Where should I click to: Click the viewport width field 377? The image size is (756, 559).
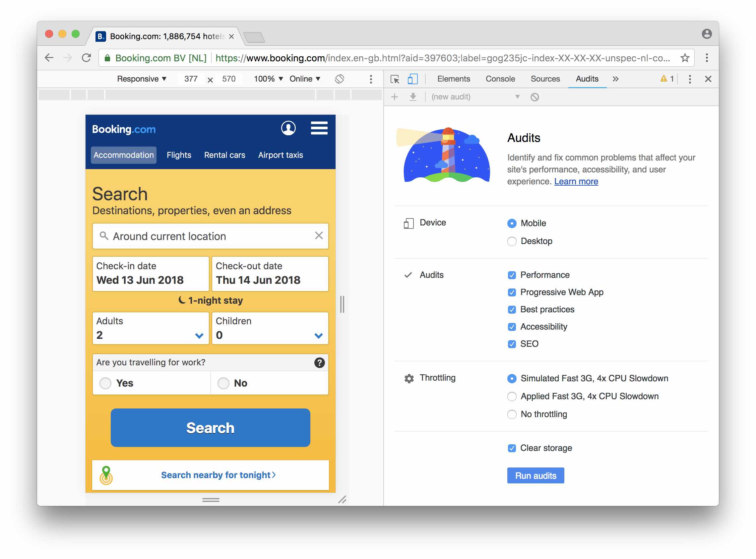coord(191,79)
